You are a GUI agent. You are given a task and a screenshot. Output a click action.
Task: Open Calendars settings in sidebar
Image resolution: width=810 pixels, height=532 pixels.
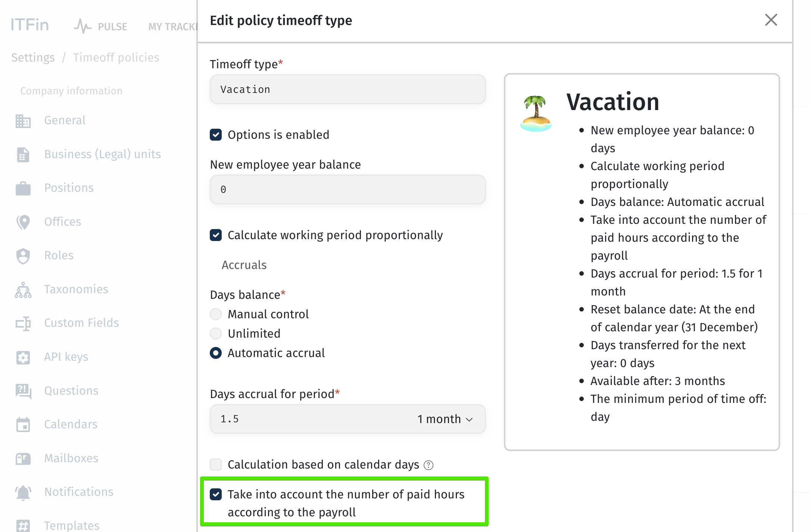click(x=71, y=425)
